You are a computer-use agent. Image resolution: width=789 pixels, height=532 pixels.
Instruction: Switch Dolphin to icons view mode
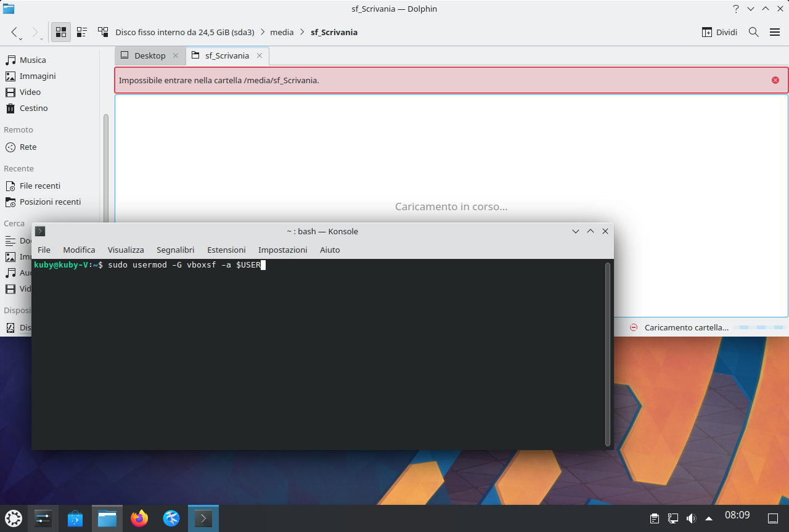pos(61,32)
